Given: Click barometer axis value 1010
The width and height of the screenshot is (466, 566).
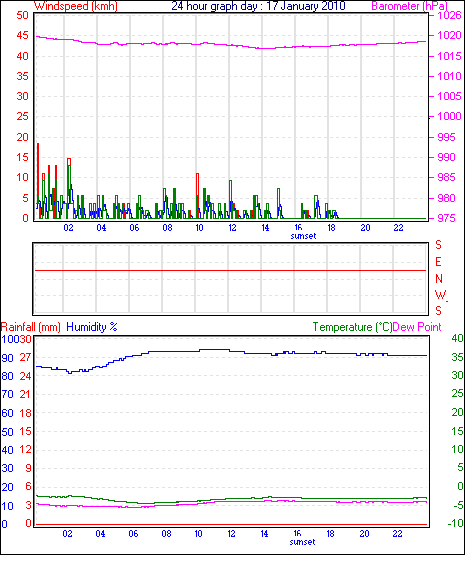Looking at the screenshot, I should [449, 76].
